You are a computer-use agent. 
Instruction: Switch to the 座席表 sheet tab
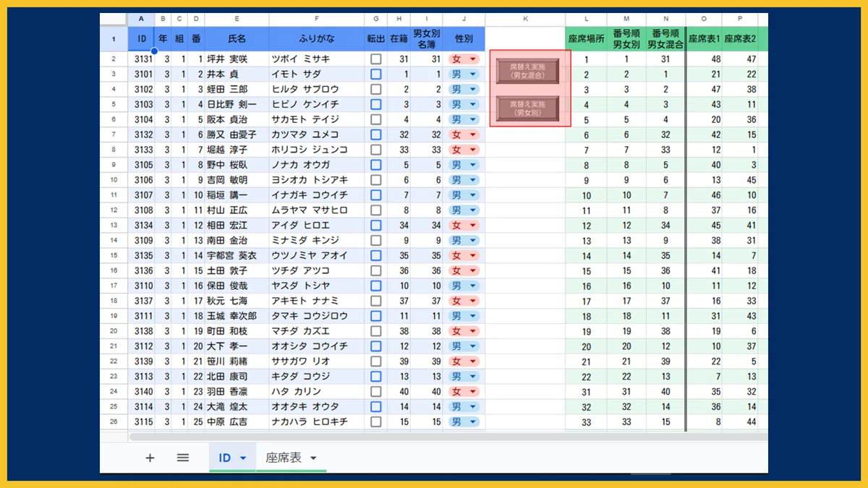(x=283, y=458)
